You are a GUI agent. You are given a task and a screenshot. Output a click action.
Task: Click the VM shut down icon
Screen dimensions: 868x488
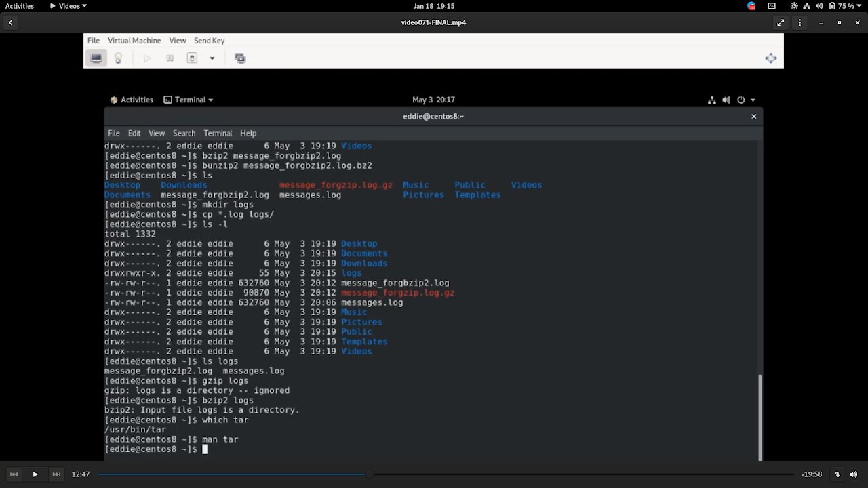pos(193,58)
